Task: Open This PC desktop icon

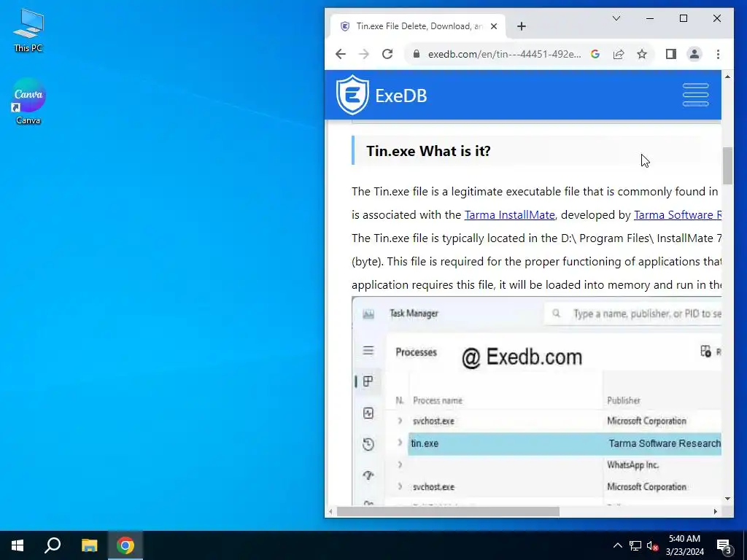Action: pyautogui.click(x=28, y=30)
